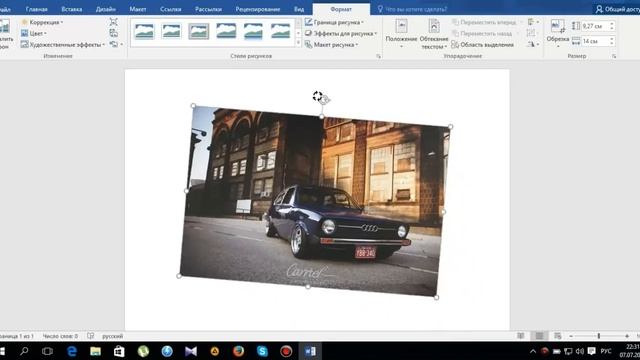Open File Explorer from the taskbar
This screenshot has width=640, height=360.
96,351
